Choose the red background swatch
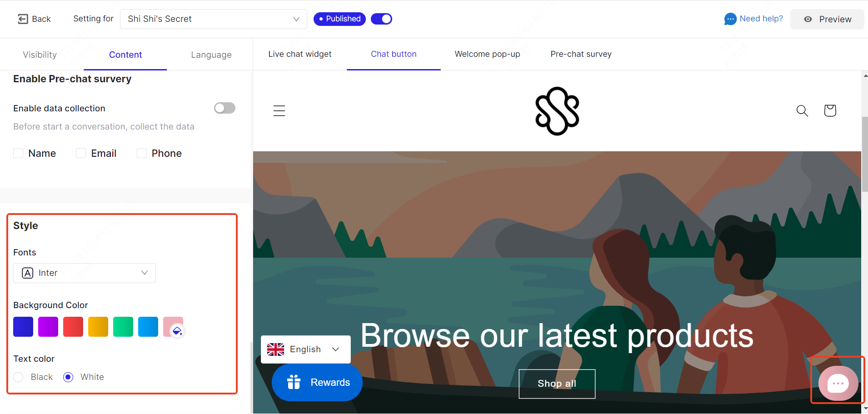The height and width of the screenshot is (414, 868). [x=73, y=327]
